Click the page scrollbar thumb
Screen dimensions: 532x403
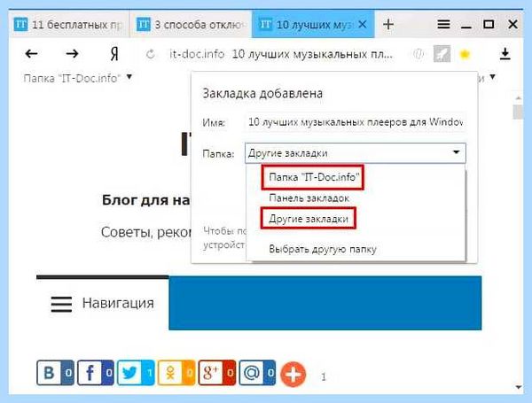518,112
